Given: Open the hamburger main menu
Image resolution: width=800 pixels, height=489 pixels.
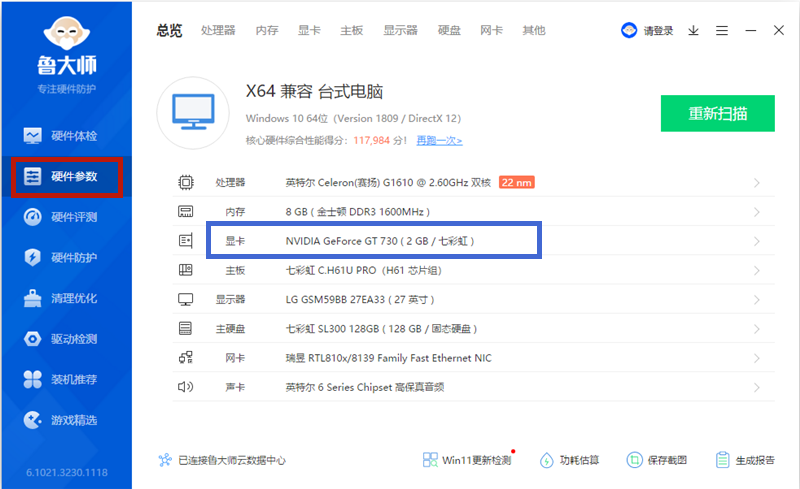Looking at the screenshot, I should click(x=721, y=31).
